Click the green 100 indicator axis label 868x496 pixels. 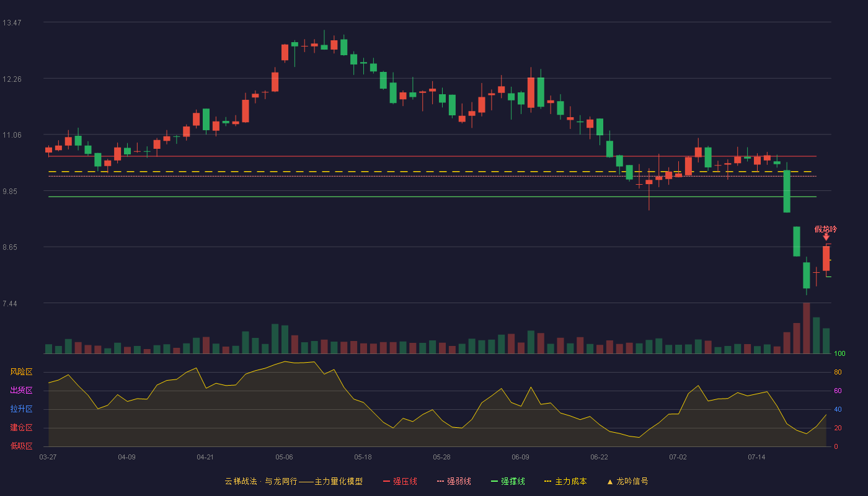(x=839, y=353)
